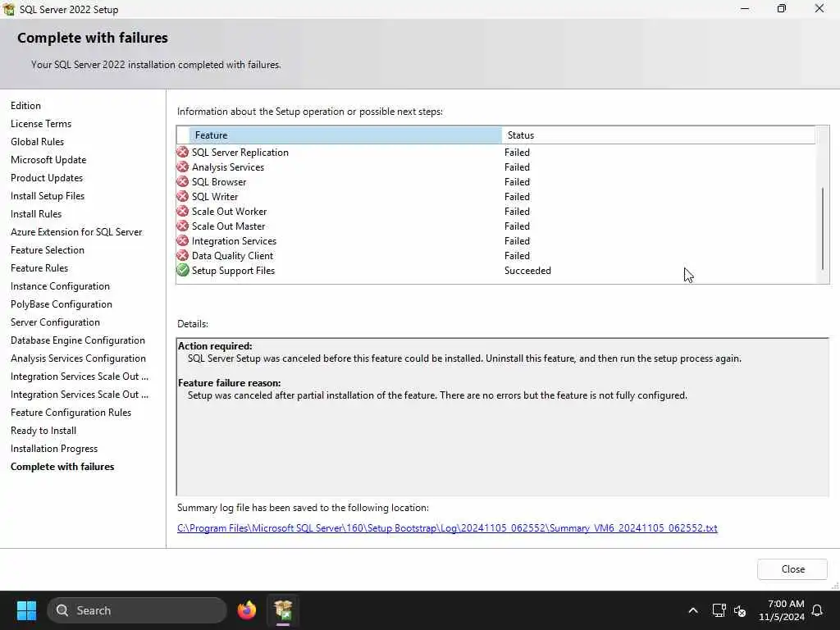Click the Server Configuration step
The width and height of the screenshot is (840, 630).
pos(55,322)
